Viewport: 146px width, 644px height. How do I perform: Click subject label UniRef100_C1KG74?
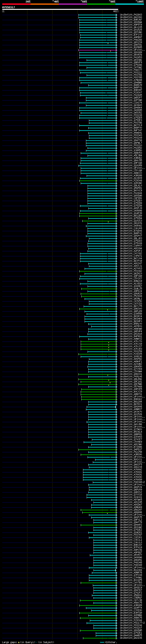click(131, 103)
